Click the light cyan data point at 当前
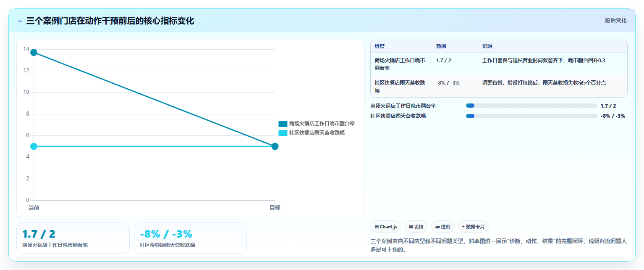 (34, 146)
